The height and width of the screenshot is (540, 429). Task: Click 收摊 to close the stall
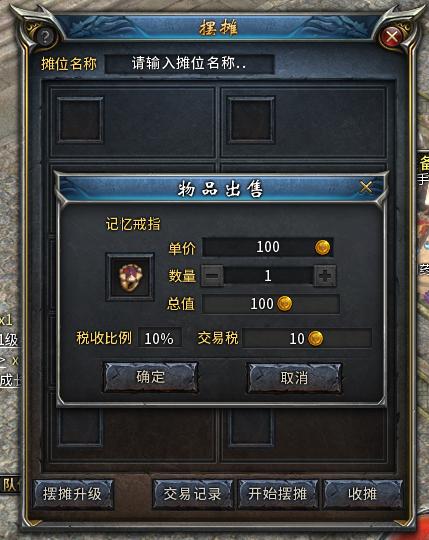click(363, 495)
